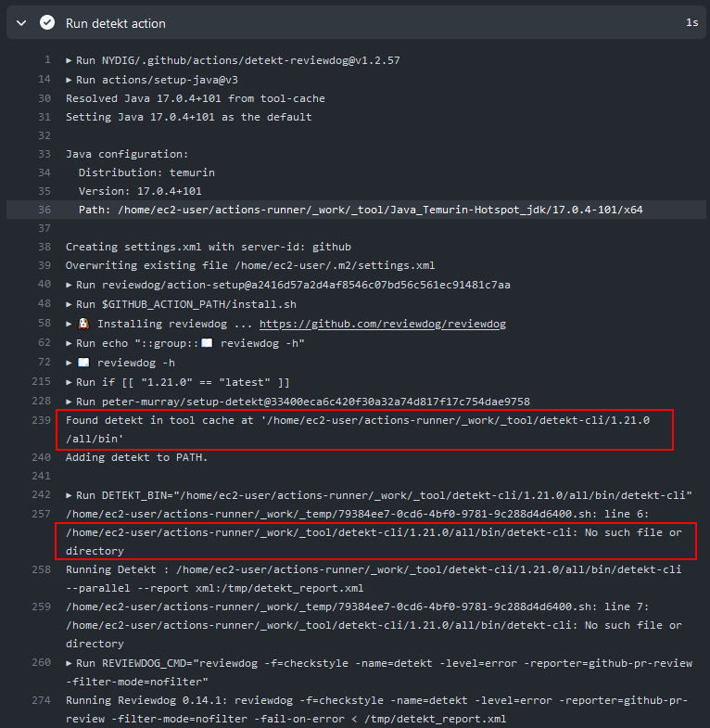The image size is (710, 728).
Task: Click the green success check icon
Action: (47, 22)
